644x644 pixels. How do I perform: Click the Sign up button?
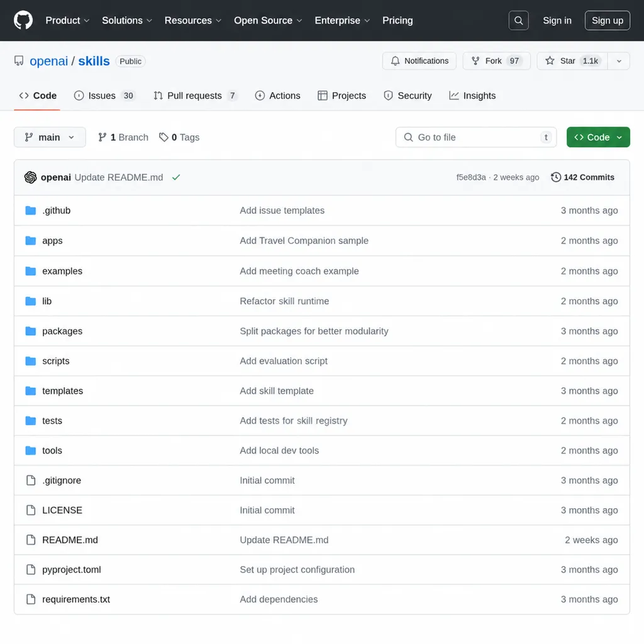pos(607,21)
